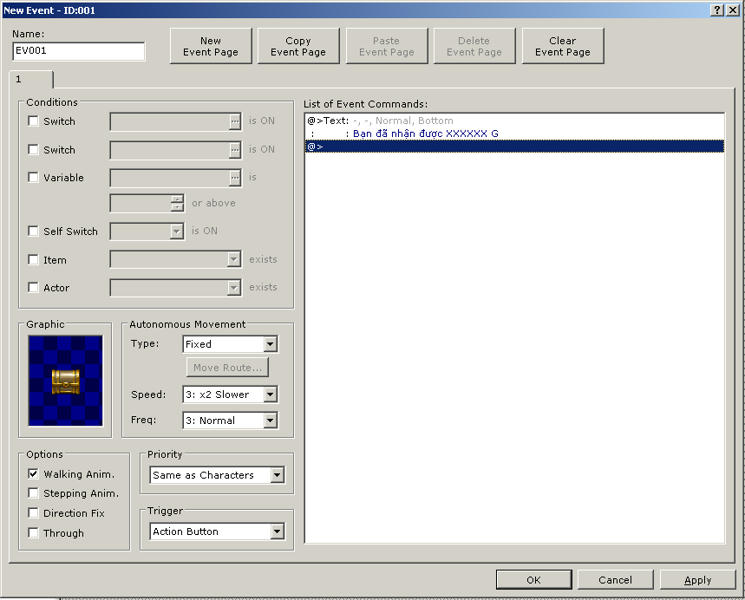This screenshot has height=600, width=745.
Task: Click the ellipsis button of Variable field
Action: tap(235, 178)
